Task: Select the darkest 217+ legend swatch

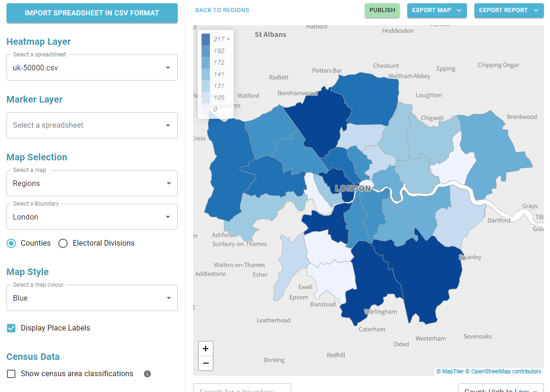Action: coord(205,39)
